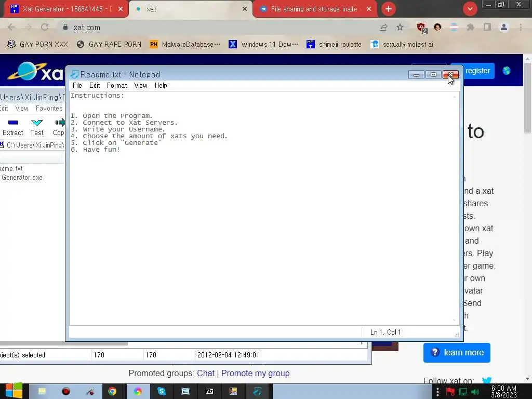Click the Extract icon in 7-Zip
Viewport: 532px width, 399px height.
tap(13, 127)
